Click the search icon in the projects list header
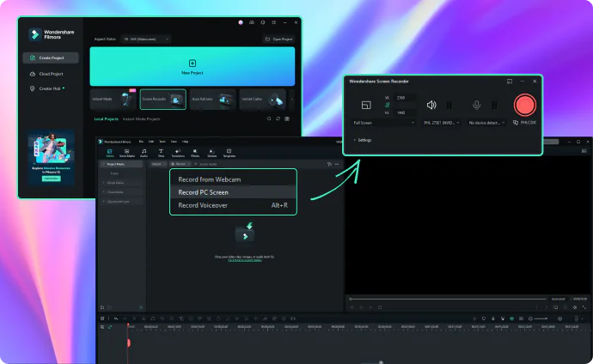The image size is (593, 364). [x=269, y=118]
